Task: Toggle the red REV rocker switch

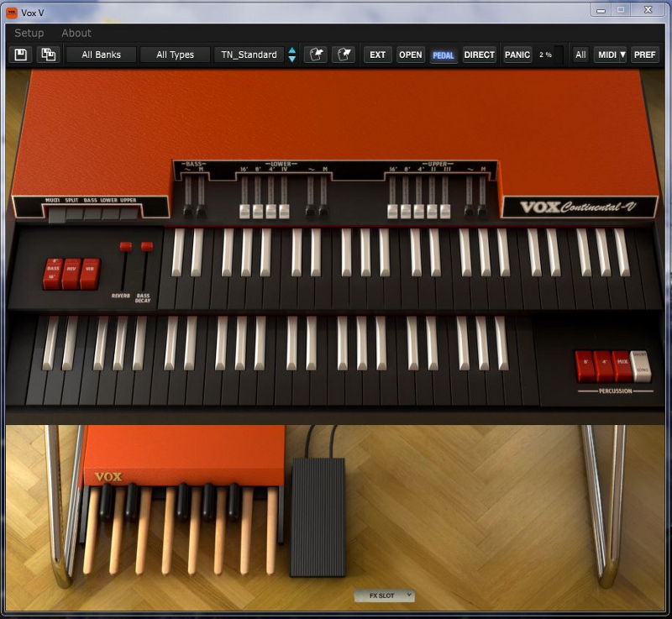Action: [x=71, y=273]
